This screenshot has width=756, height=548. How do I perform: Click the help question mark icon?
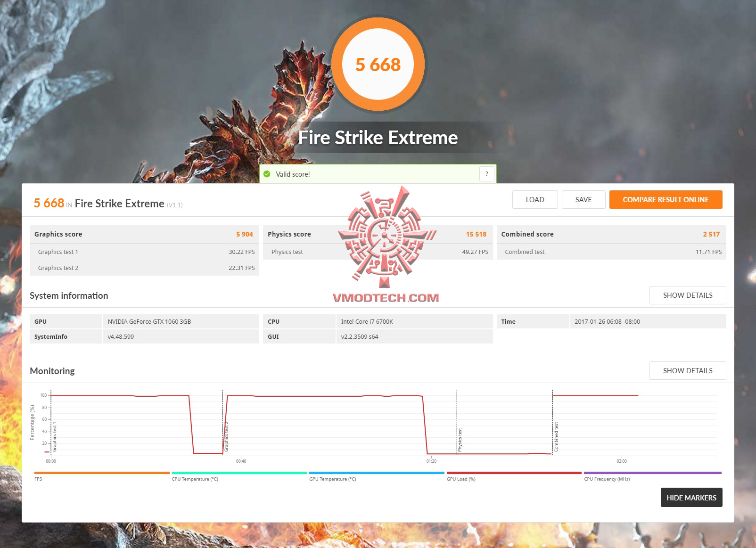click(x=486, y=173)
